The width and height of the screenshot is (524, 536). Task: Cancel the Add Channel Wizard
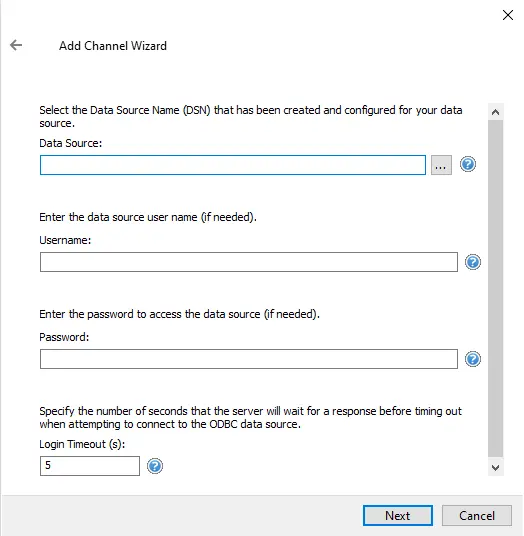[477, 515]
